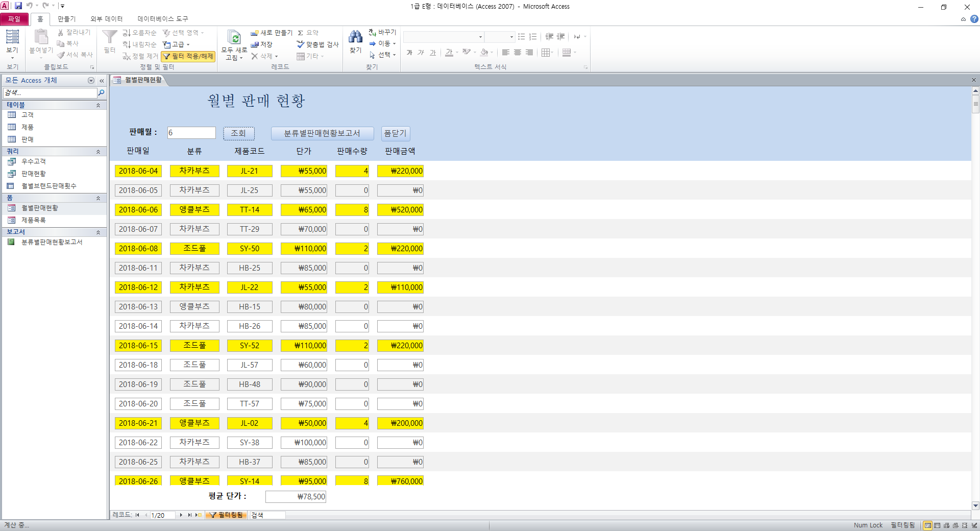980x531 pixels.
Task: Open the External Data ribbon tab
Action: tap(106, 19)
